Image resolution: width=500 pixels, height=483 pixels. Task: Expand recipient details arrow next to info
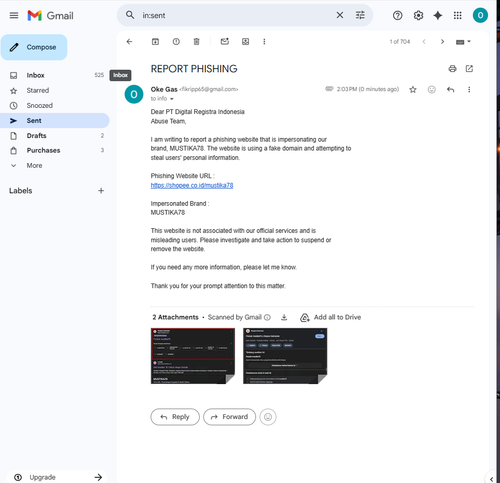(172, 99)
